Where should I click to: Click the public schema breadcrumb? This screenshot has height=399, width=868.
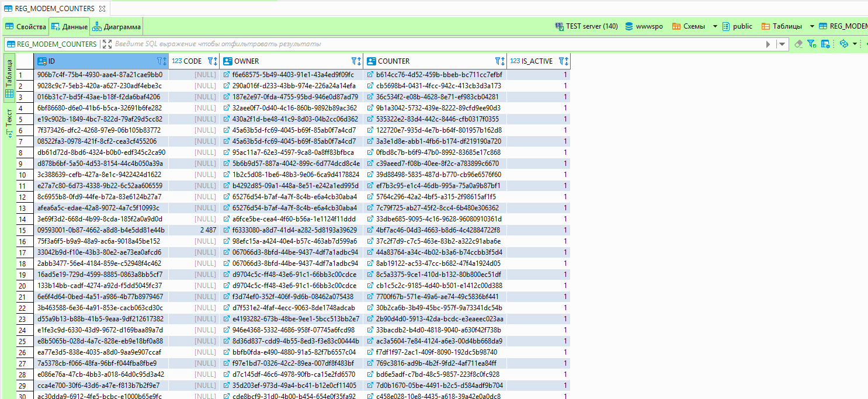[737, 26]
